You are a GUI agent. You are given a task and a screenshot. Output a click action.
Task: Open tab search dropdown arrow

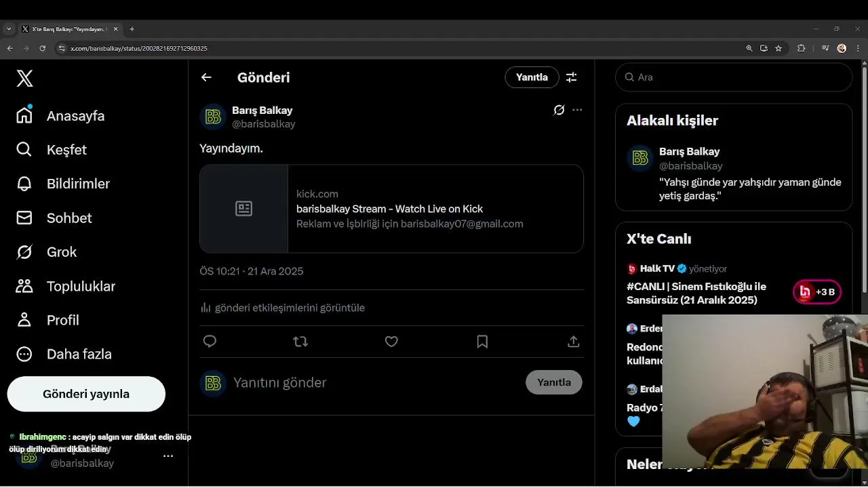8,29
